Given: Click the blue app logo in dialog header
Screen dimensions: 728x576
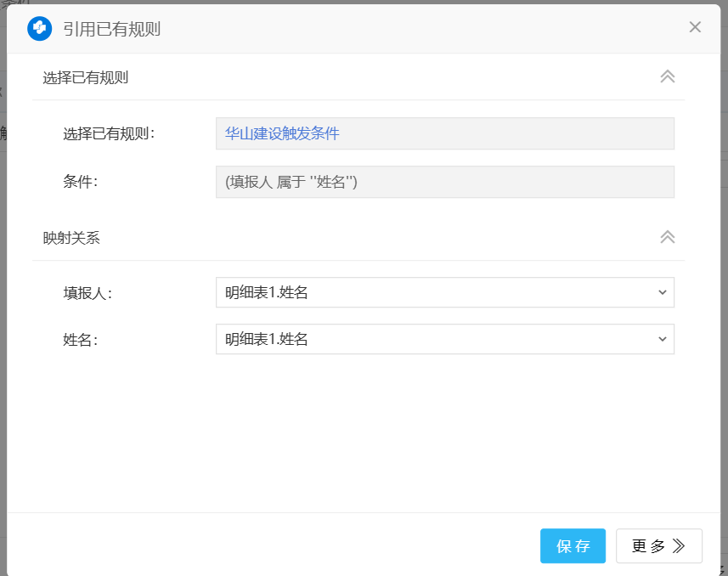Looking at the screenshot, I should (39, 29).
